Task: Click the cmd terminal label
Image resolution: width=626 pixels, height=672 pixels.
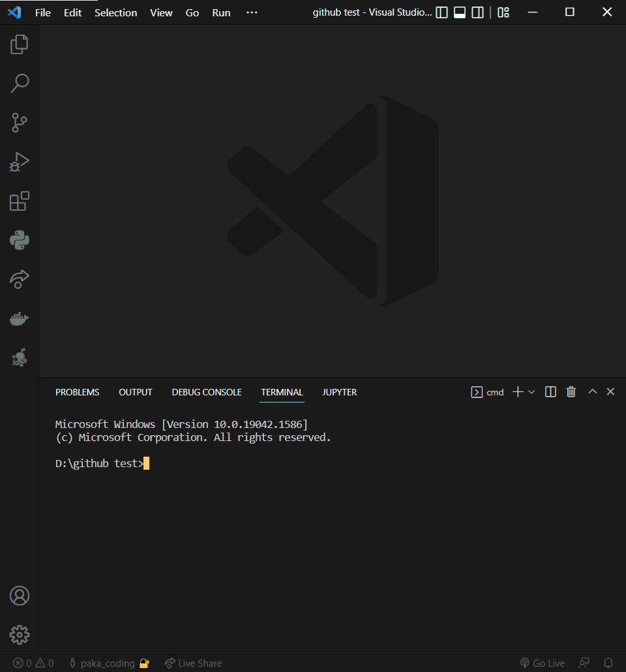Action: click(x=488, y=392)
